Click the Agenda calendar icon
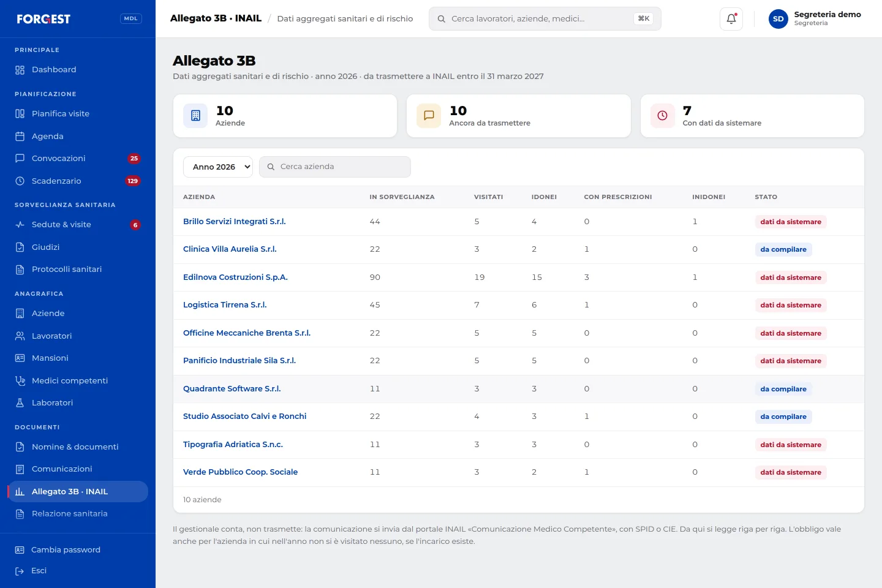This screenshot has width=882, height=588. (20, 137)
